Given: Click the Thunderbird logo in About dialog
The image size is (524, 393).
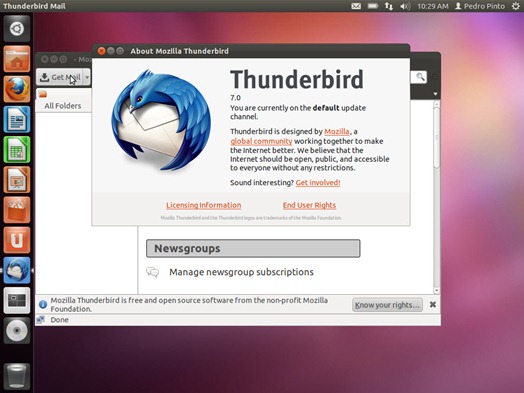Looking at the screenshot, I should tap(161, 120).
